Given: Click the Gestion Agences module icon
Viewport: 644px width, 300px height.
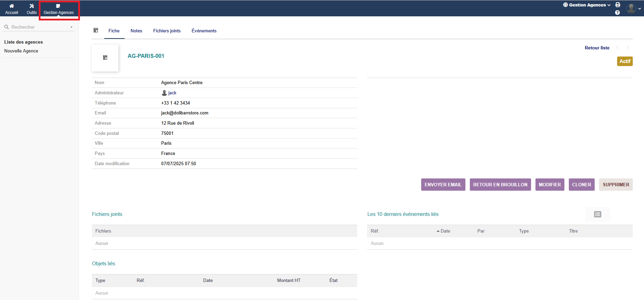Looking at the screenshot, I should pyautogui.click(x=58, y=6).
